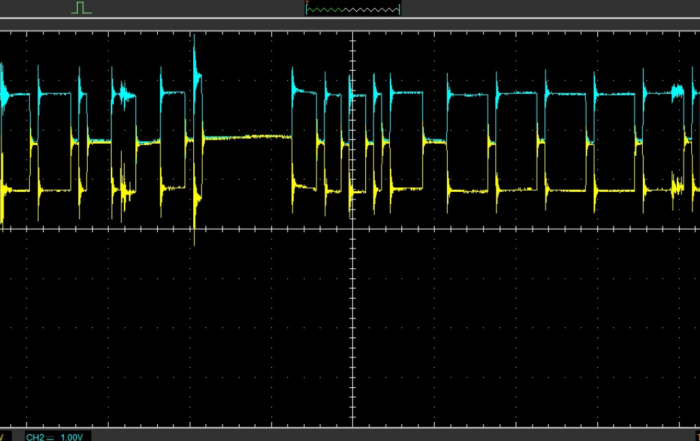Select the CH2 channel label
700x441 pixels.
click(x=35, y=436)
